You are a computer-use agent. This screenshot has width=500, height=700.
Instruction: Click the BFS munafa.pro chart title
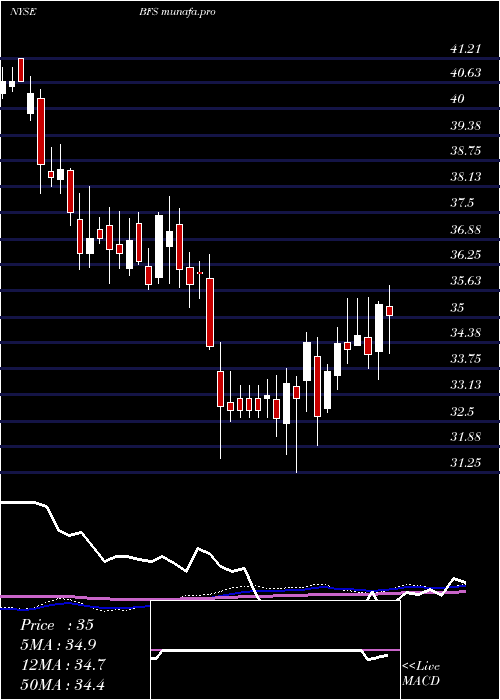[x=177, y=12]
